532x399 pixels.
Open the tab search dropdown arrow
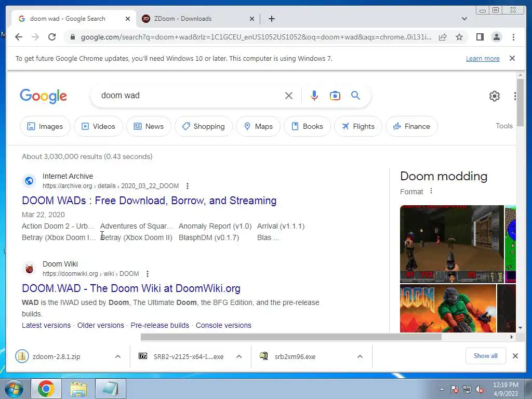(464, 19)
